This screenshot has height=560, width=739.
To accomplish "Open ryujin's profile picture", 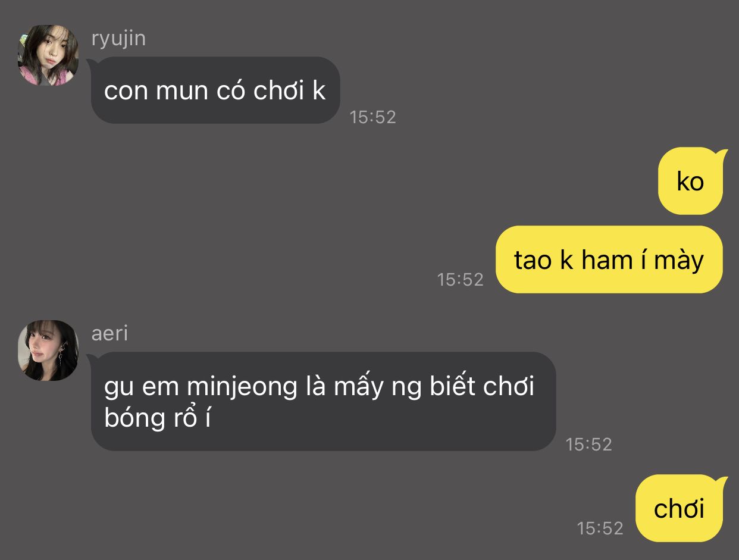I will point(48,55).
